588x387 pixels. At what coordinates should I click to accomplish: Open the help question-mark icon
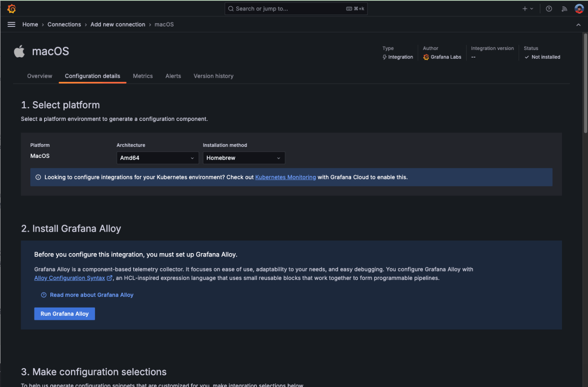(x=549, y=9)
